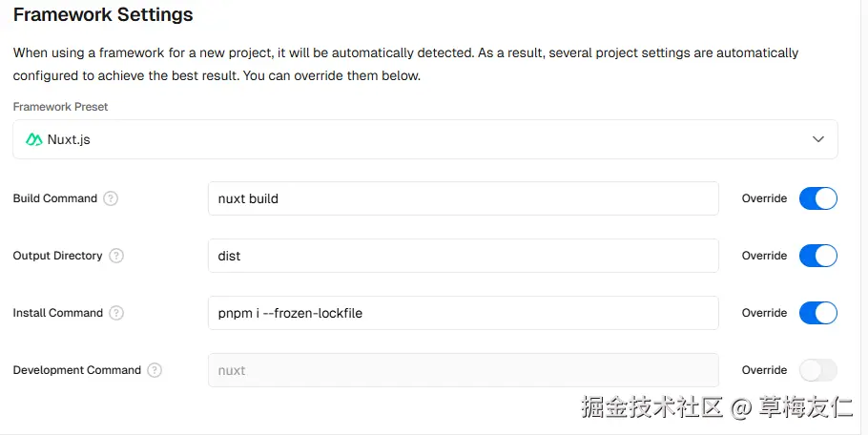Click into the Output Directory dist field

(463, 256)
